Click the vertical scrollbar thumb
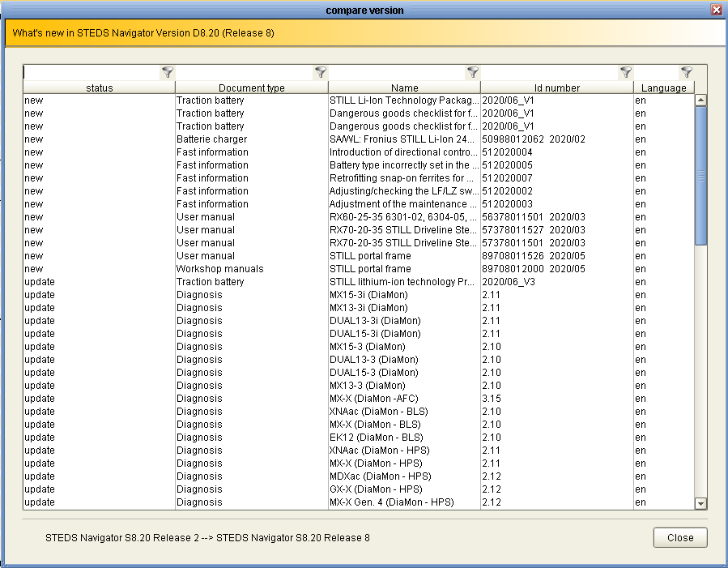728x568 pixels. click(x=700, y=176)
